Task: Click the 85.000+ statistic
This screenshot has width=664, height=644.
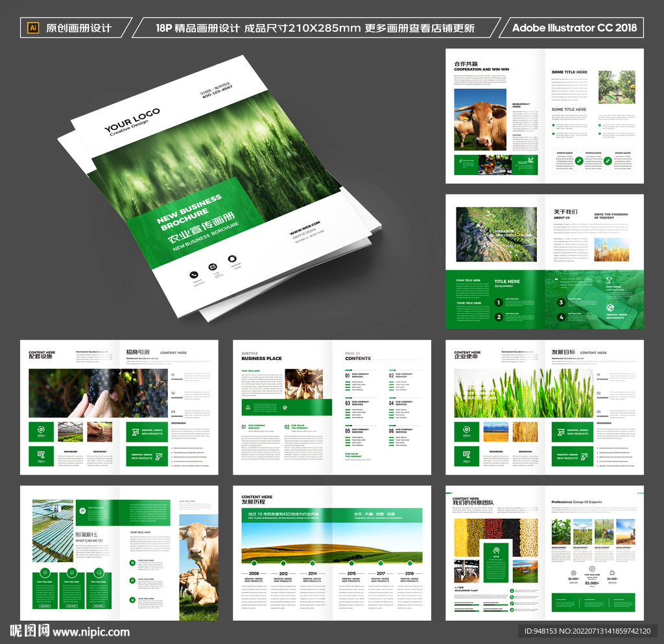Action: 591,583
